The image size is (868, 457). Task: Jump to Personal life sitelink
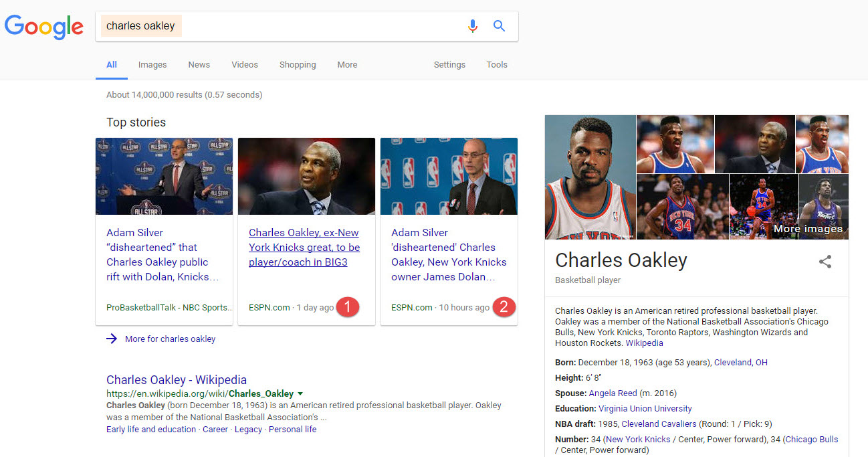coord(292,430)
